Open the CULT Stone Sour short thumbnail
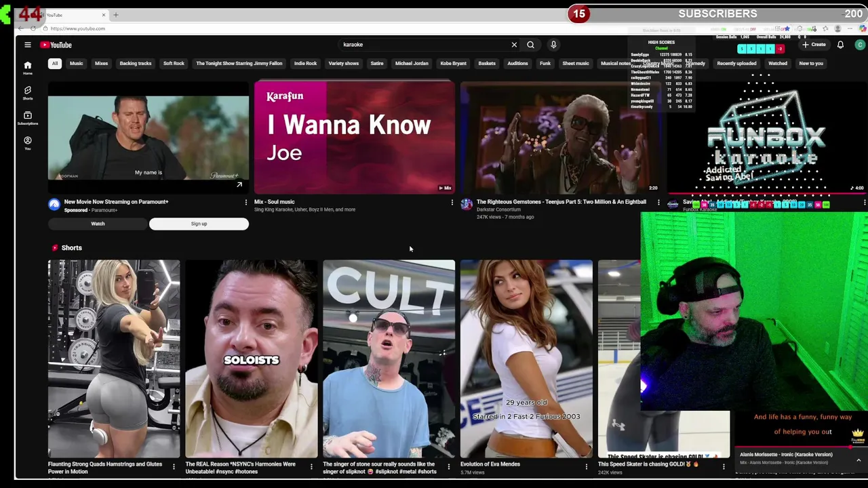 tap(389, 359)
